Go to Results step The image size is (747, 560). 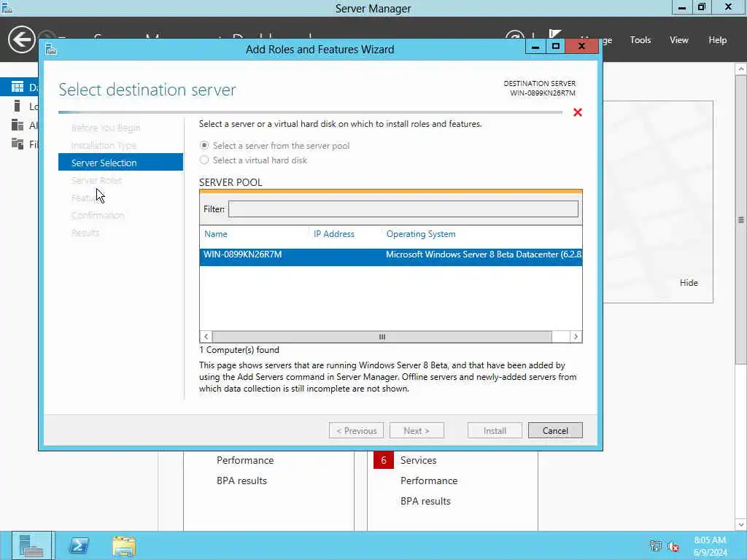point(85,233)
